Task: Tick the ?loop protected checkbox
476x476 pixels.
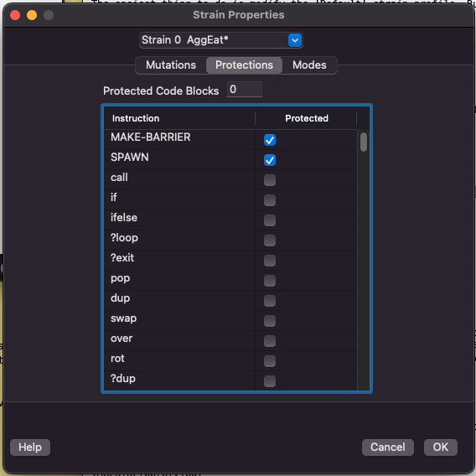Action: pyautogui.click(x=270, y=241)
